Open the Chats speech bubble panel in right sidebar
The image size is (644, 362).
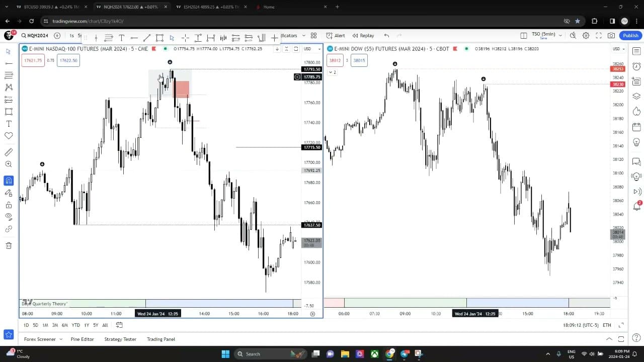tap(636, 161)
